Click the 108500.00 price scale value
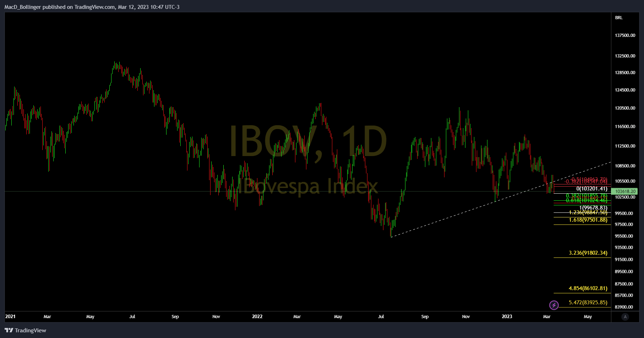The height and width of the screenshot is (338, 644). (x=625, y=166)
